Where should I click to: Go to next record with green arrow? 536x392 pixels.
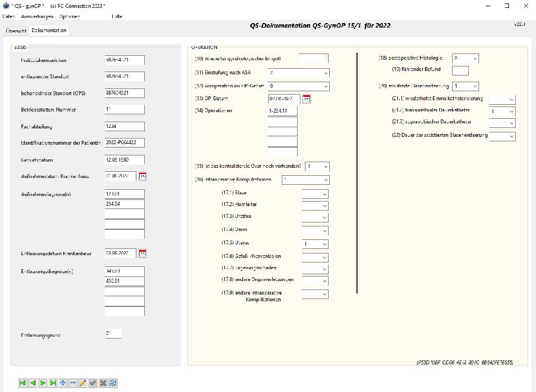[x=43, y=383]
